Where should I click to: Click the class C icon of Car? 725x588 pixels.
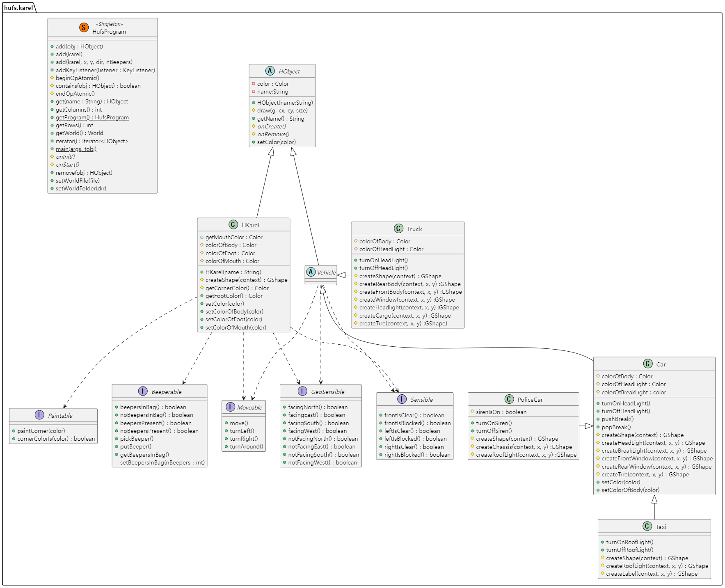648,364
